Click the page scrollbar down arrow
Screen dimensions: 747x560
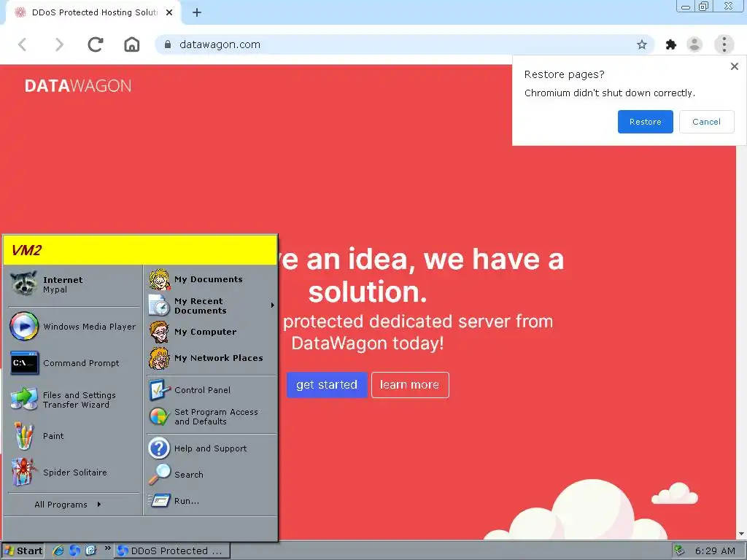click(x=741, y=534)
